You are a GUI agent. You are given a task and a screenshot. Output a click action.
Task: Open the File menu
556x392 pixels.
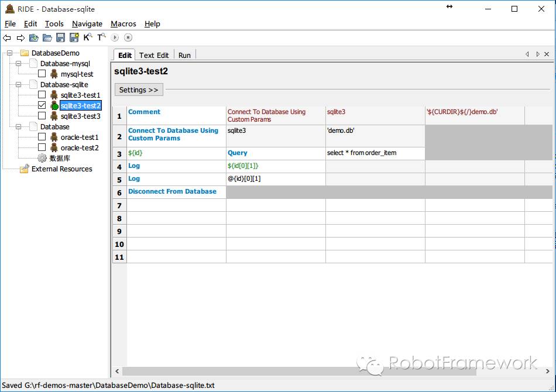(x=10, y=24)
